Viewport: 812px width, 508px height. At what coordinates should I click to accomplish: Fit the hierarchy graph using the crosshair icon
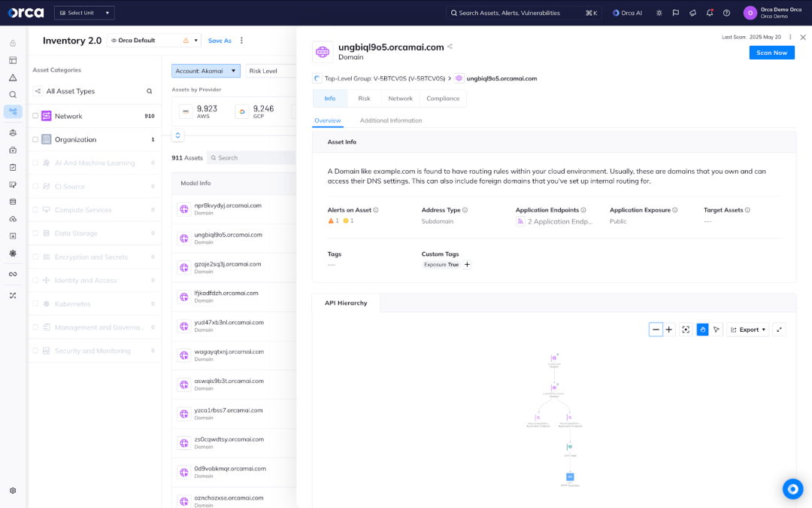[686, 329]
